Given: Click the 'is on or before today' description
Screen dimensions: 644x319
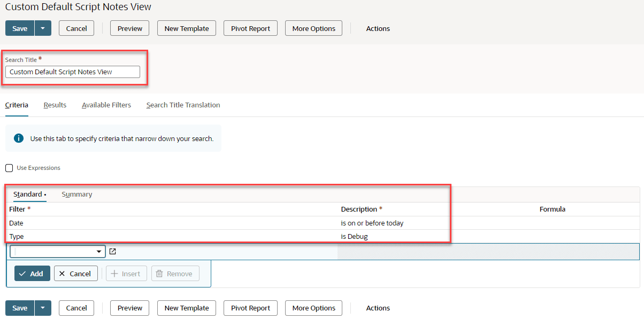Looking at the screenshot, I should (372, 223).
